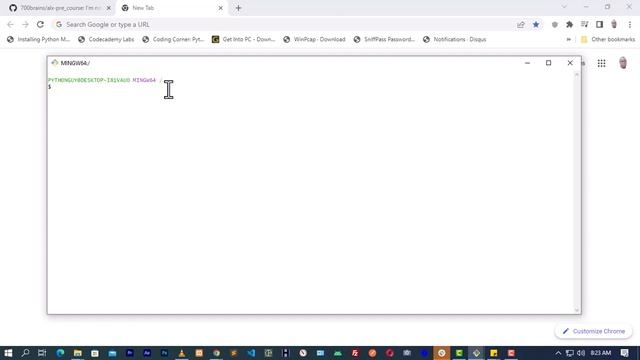Open the grey shield extension icon
The image size is (640, 360).
[555, 24]
